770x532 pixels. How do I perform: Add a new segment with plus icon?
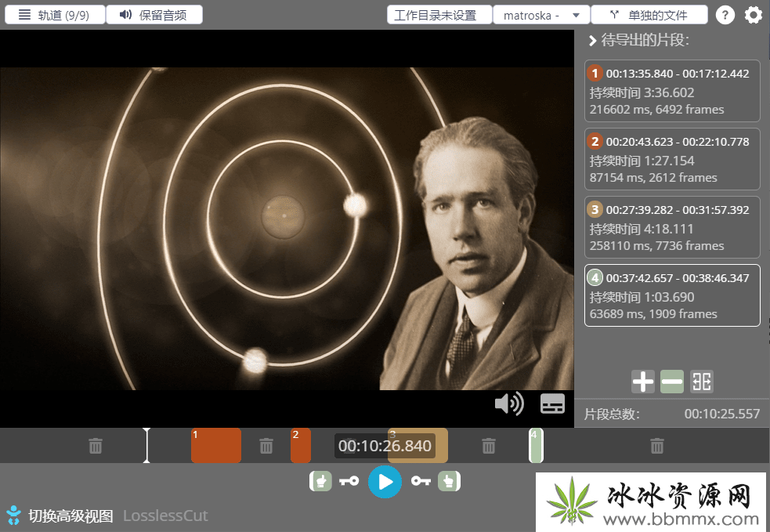(643, 382)
